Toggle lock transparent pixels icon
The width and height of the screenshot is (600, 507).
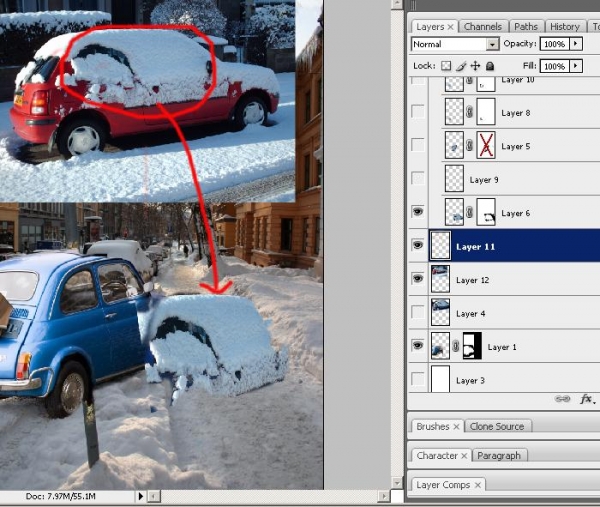point(446,66)
